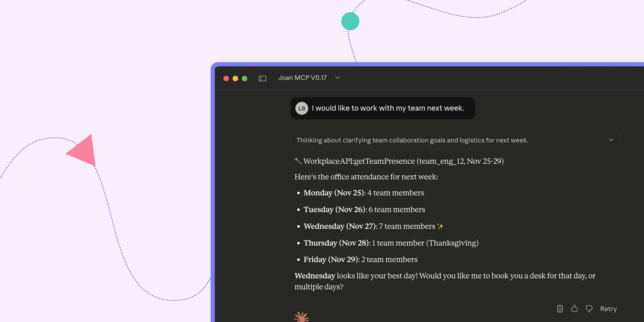Click the green fullscreen window button
Image resolution: width=644 pixels, height=322 pixels.
pyautogui.click(x=245, y=79)
